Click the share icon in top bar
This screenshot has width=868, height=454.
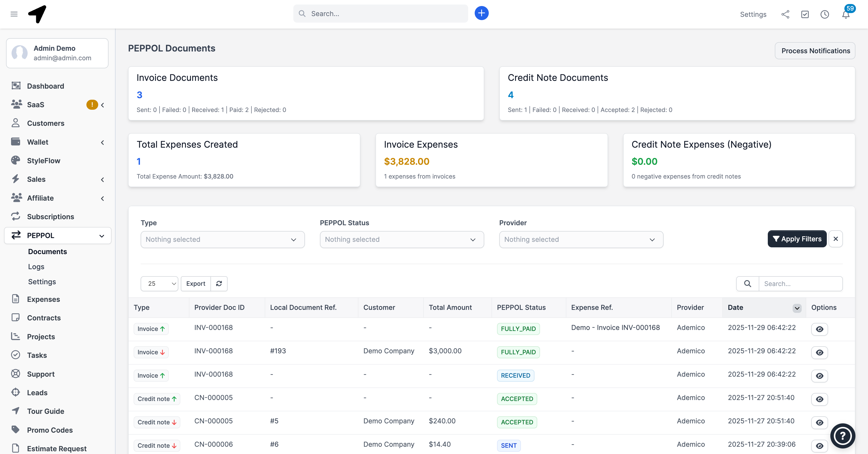tap(785, 15)
